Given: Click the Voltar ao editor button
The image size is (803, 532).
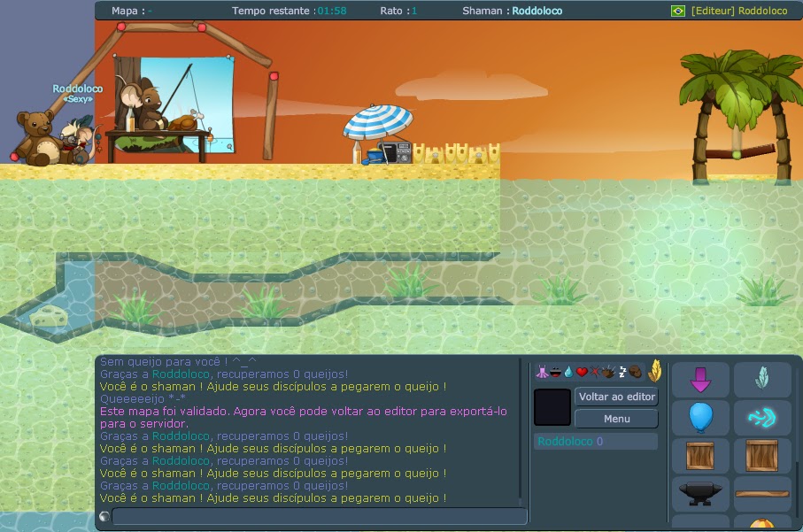Looking at the screenshot, I should (x=616, y=397).
